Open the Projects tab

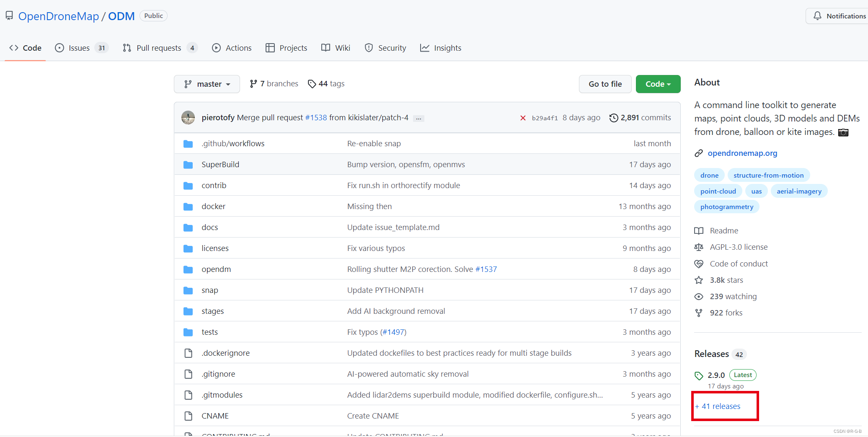(x=287, y=48)
